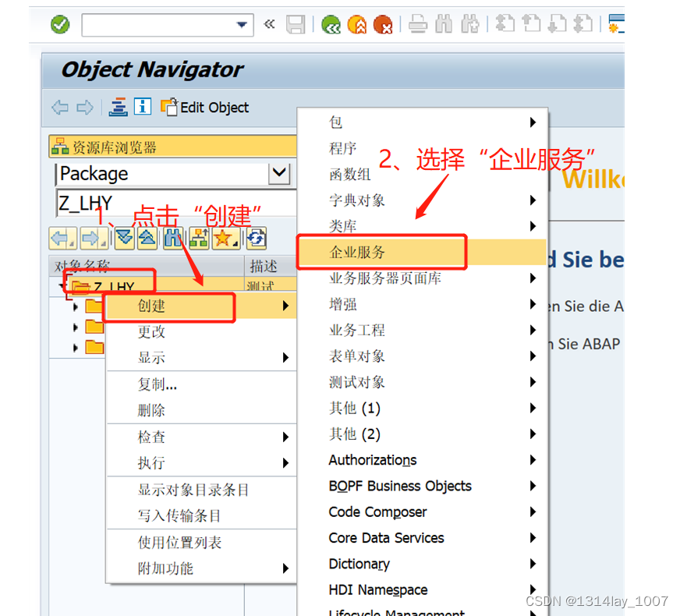680x616 pixels.
Task: Open the 附加功能 submenu
Action: pos(202,568)
